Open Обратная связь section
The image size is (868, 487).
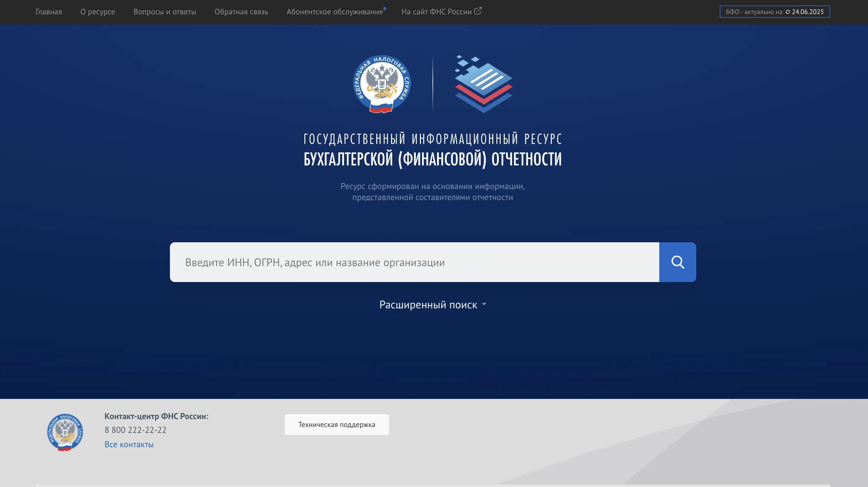(x=241, y=12)
